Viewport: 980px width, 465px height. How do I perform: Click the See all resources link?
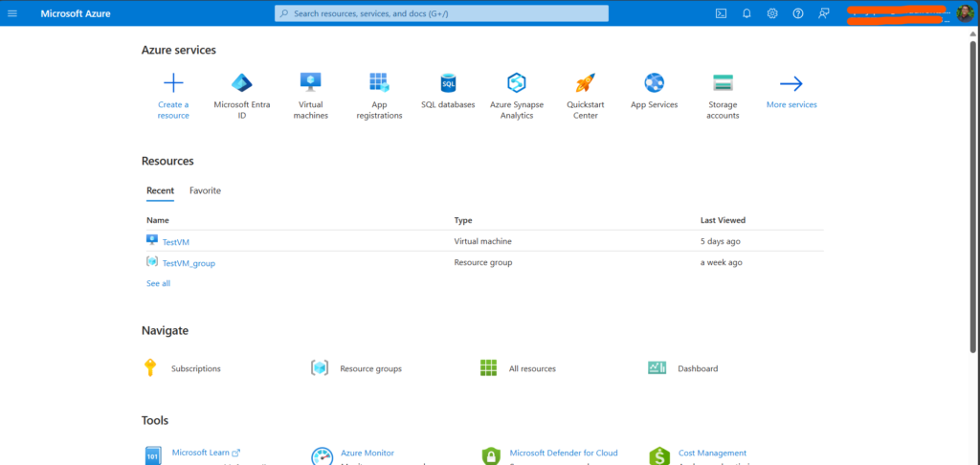click(158, 283)
